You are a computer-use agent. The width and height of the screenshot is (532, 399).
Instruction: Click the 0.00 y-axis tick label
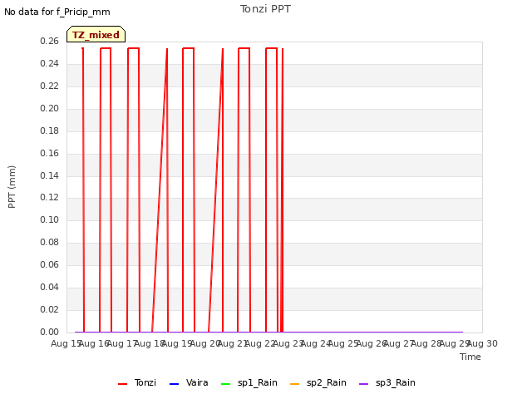pyautogui.click(x=50, y=332)
